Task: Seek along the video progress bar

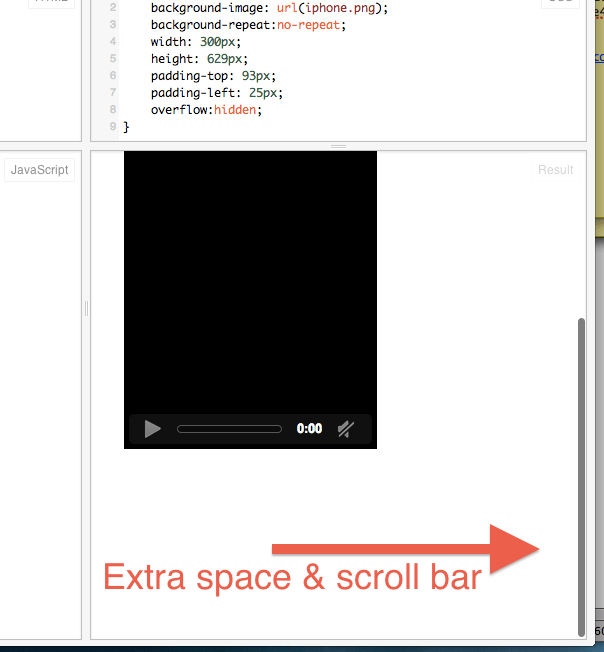Action: 229,429
